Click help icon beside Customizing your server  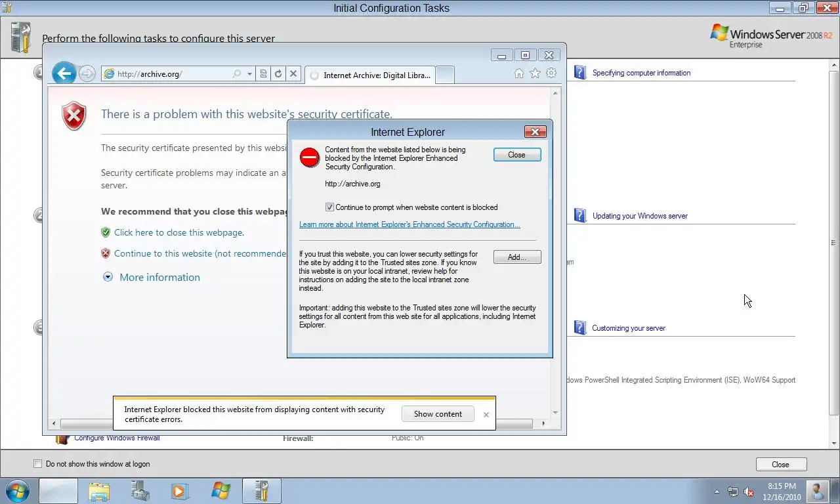click(x=579, y=327)
